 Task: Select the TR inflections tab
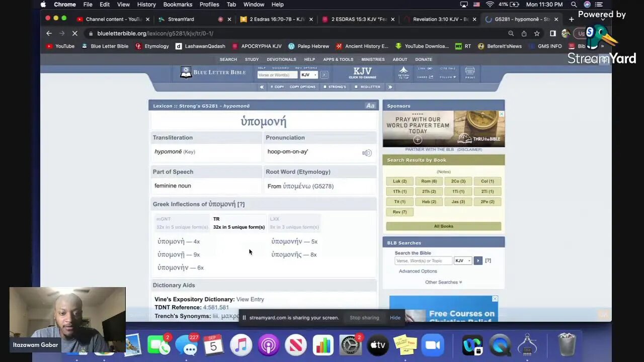(238, 223)
